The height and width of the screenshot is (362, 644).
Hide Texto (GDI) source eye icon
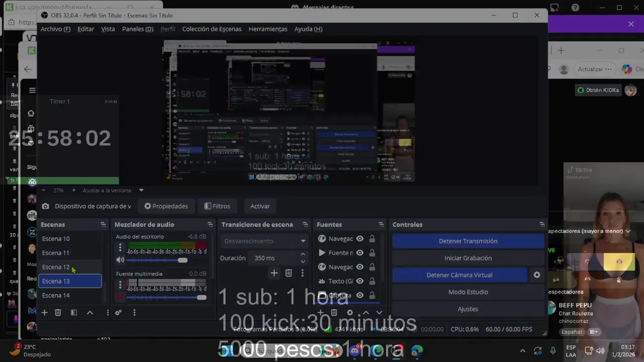point(360,281)
